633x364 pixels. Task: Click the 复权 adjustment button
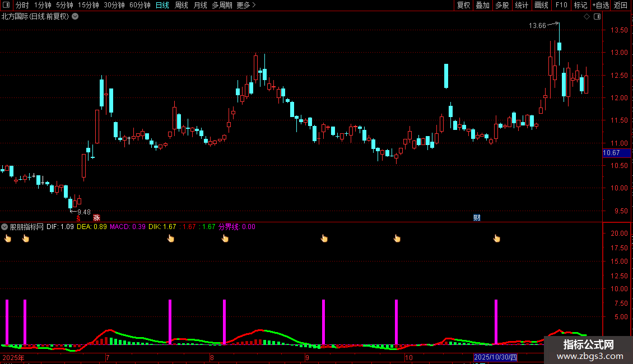click(x=463, y=5)
